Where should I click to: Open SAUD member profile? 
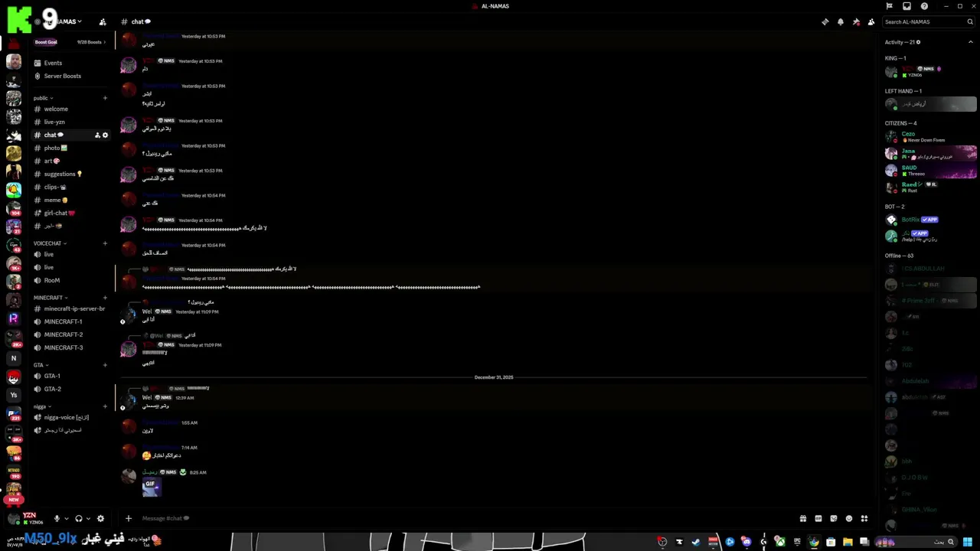click(x=929, y=170)
